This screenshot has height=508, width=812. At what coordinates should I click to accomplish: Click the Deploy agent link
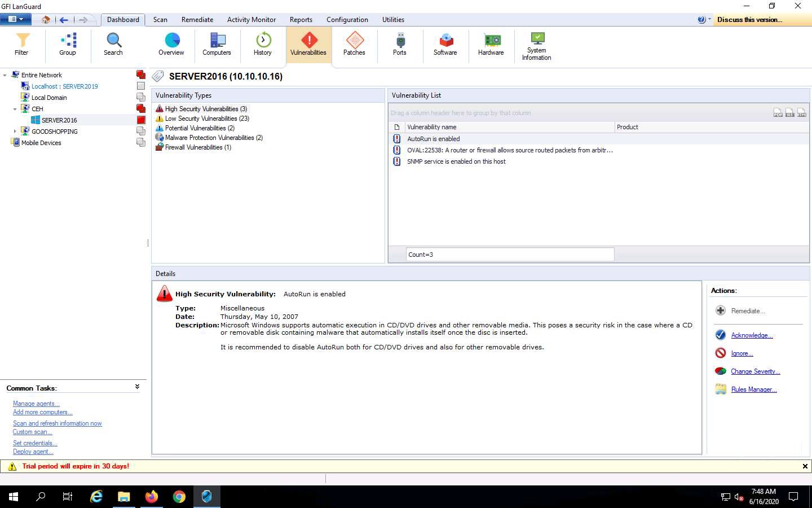33,452
